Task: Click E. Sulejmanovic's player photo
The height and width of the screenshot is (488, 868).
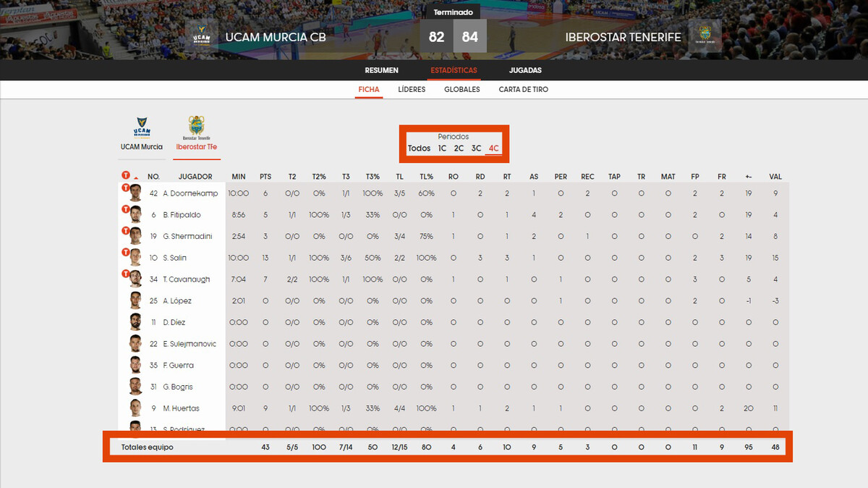Action: click(x=135, y=343)
